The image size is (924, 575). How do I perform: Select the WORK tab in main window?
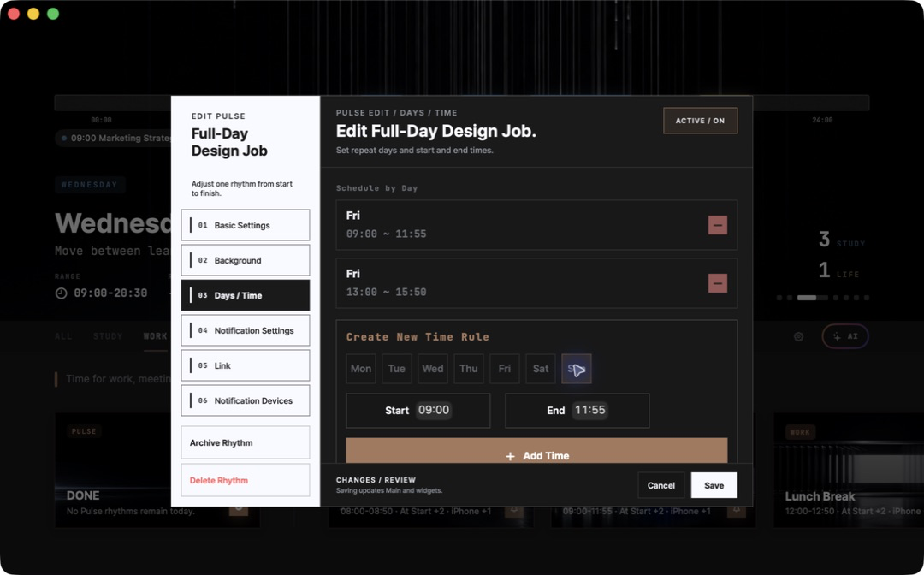(155, 336)
